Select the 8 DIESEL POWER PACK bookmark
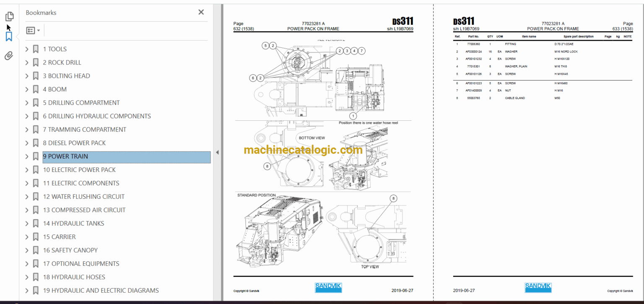This screenshot has width=644, height=304. point(75,143)
